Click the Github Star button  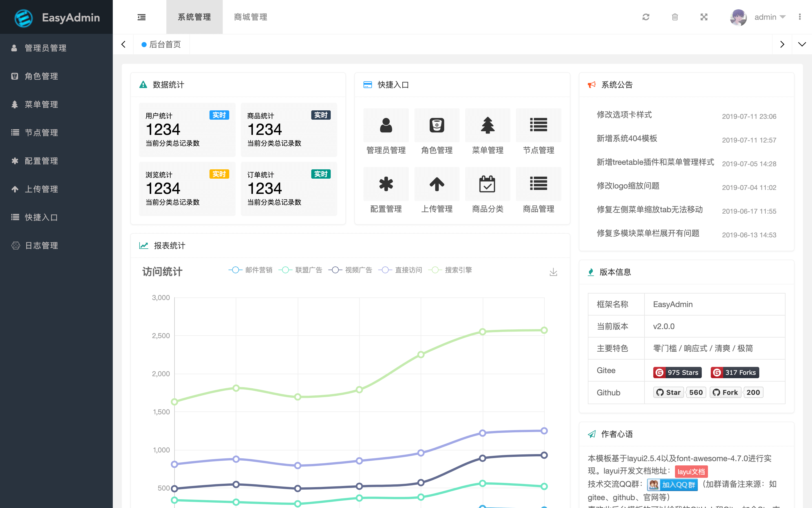[x=668, y=392]
